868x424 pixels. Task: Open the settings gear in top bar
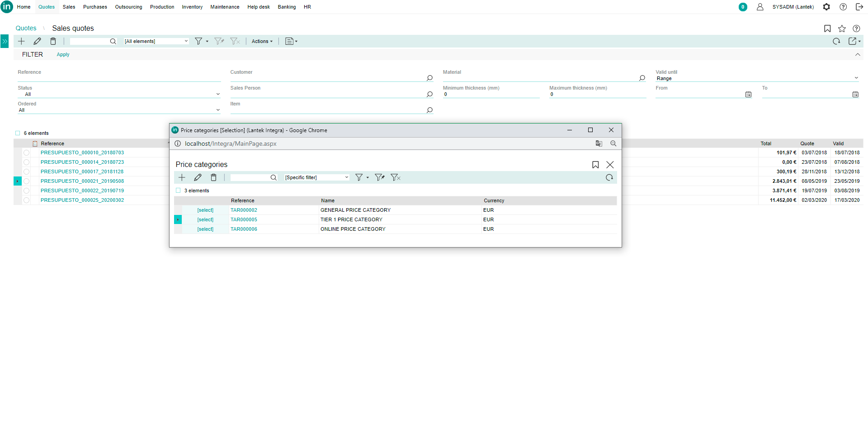click(x=826, y=7)
